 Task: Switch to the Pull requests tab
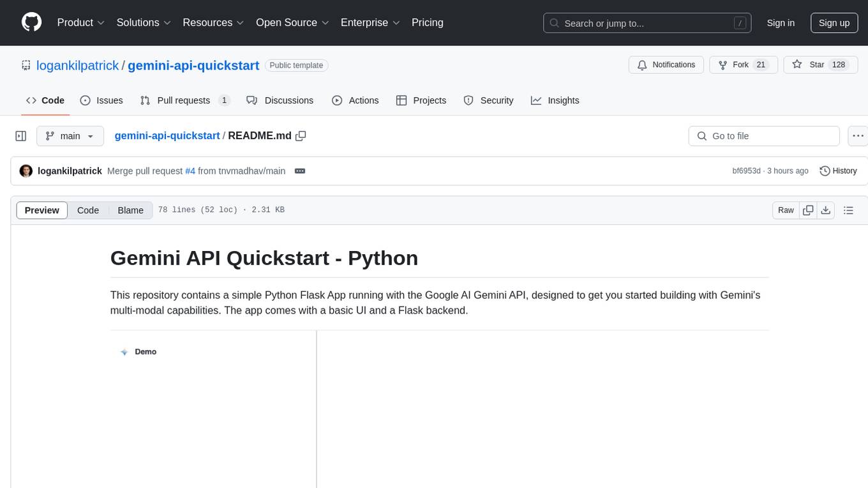click(x=185, y=100)
